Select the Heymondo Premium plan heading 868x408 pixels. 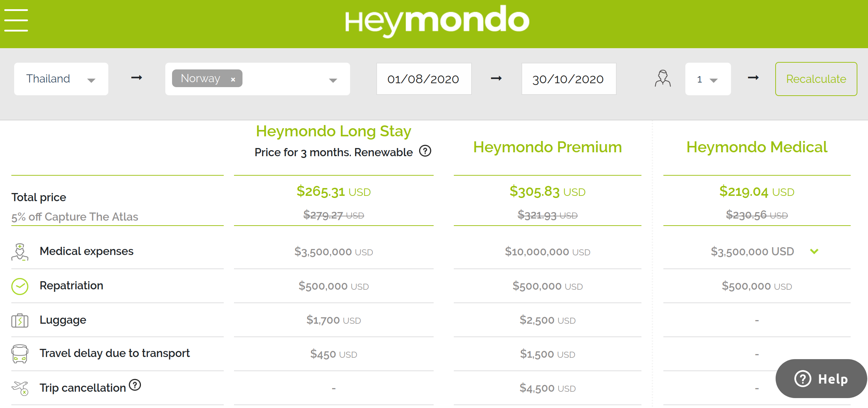tap(547, 147)
